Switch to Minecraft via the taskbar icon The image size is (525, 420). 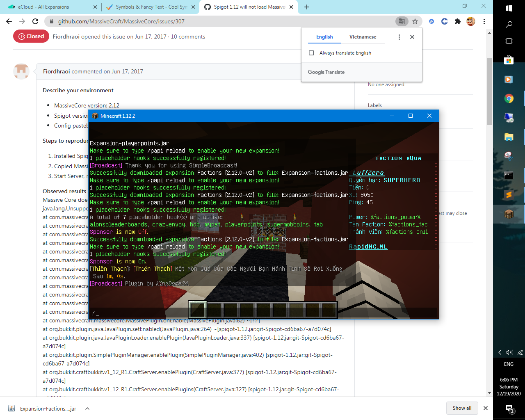tap(509, 214)
